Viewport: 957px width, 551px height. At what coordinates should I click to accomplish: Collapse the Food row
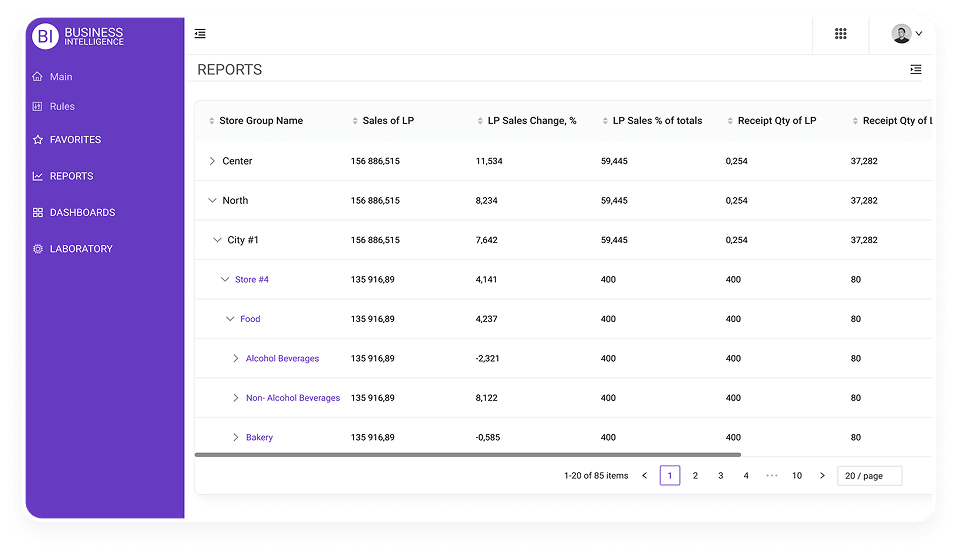[x=230, y=319]
